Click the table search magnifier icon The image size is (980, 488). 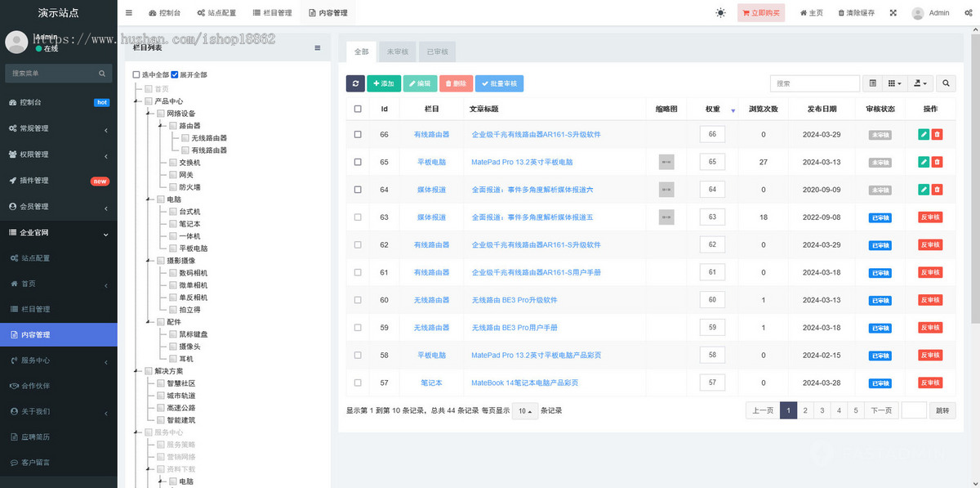(x=946, y=83)
